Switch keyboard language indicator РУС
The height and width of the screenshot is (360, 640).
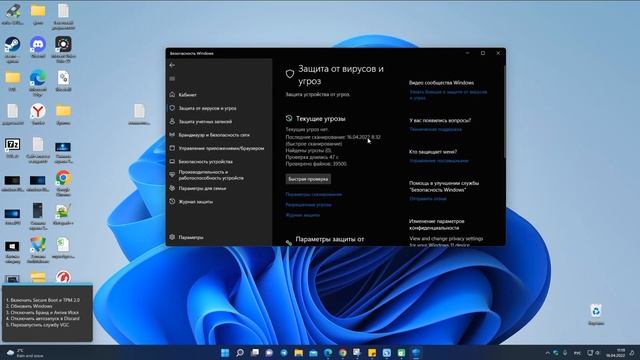point(577,353)
